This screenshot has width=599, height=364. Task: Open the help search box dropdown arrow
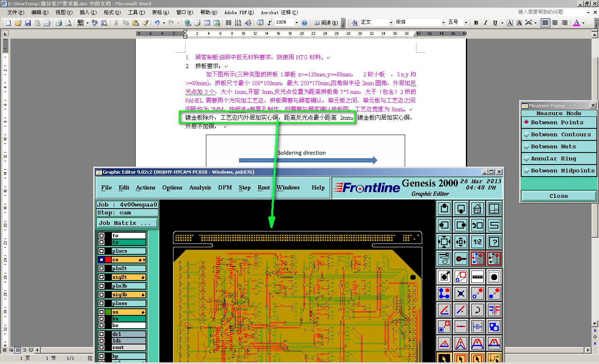pyautogui.click(x=588, y=12)
